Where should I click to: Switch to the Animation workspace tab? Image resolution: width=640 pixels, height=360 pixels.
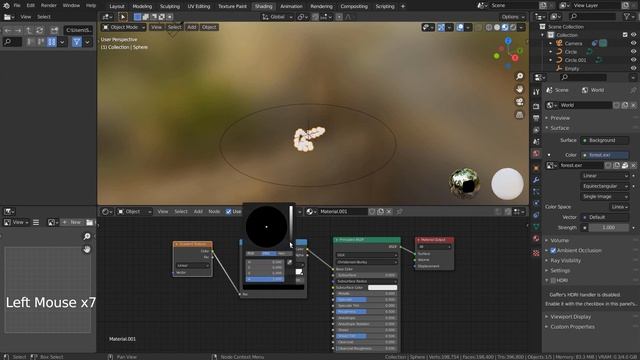[x=291, y=6]
